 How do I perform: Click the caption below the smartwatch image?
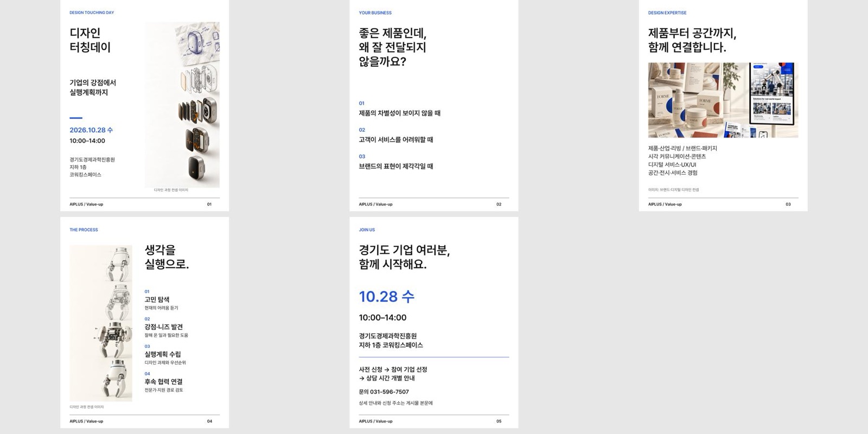coord(171,190)
